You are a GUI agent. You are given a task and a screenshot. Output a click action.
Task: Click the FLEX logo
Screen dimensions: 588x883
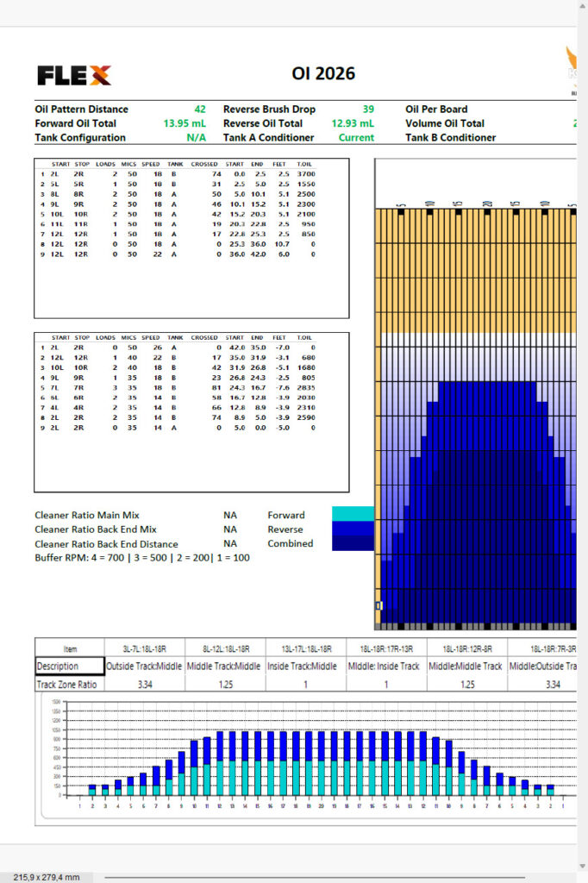[74, 75]
